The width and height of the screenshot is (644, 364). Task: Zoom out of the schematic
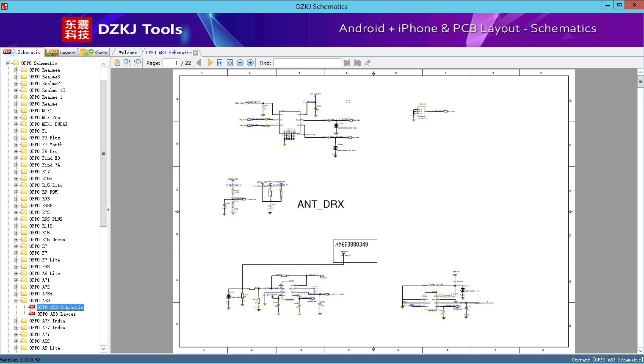240,63
